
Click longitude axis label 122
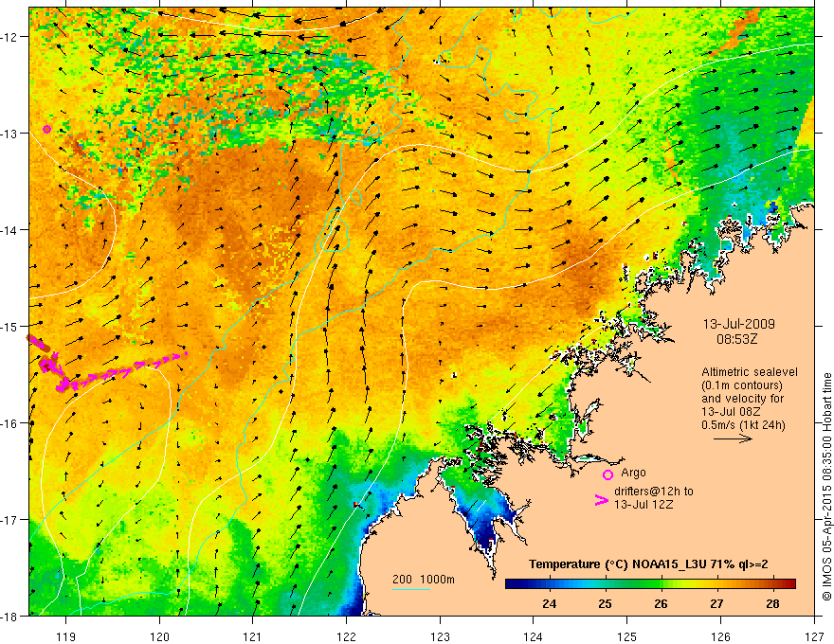[346, 636]
